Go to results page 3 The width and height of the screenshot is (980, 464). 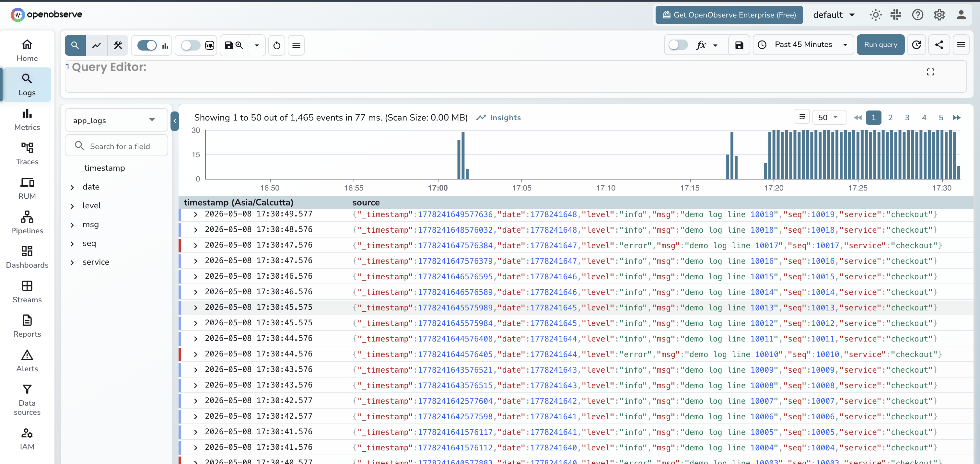point(907,117)
